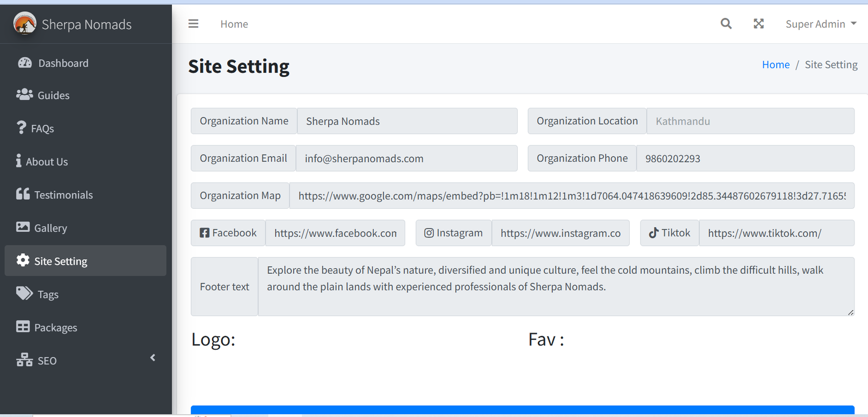This screenshot has height=417, width=868.
Task: Click the Tiktok URL input field
Action: click(776, 233)
